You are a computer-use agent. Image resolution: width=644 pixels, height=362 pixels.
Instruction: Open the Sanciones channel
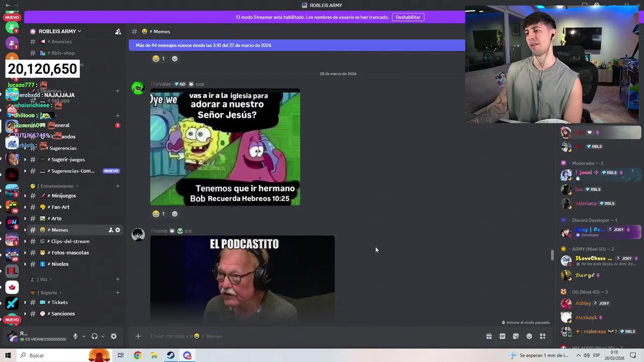[x=63, y=314]
